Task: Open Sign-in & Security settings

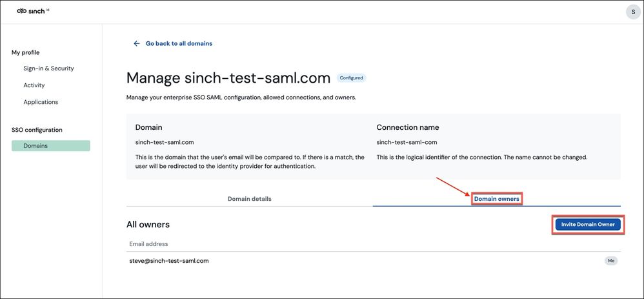Action: [48, 68]
